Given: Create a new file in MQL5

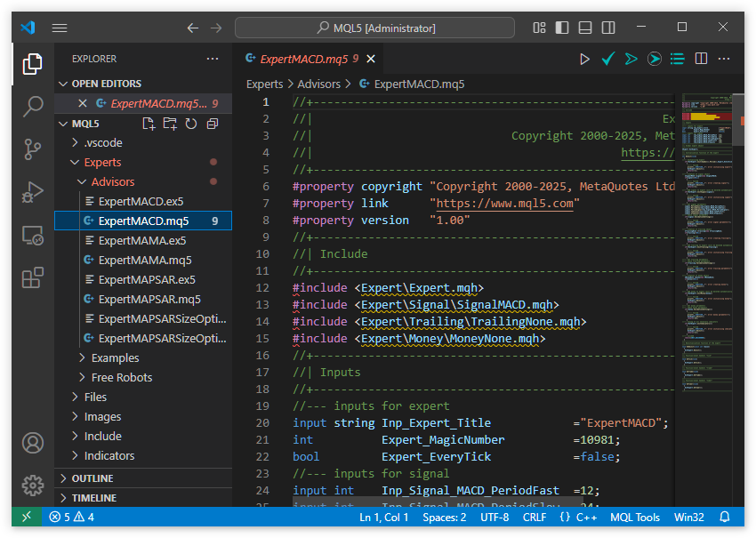Looking at the screenshot, I should tap(149, 124).
